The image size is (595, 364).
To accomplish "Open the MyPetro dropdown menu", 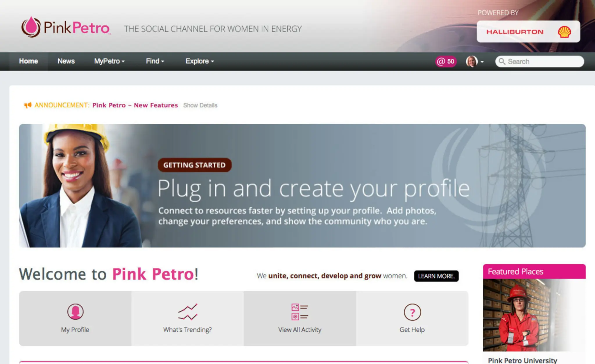I will pyautogui.click(x=109, y=61).
